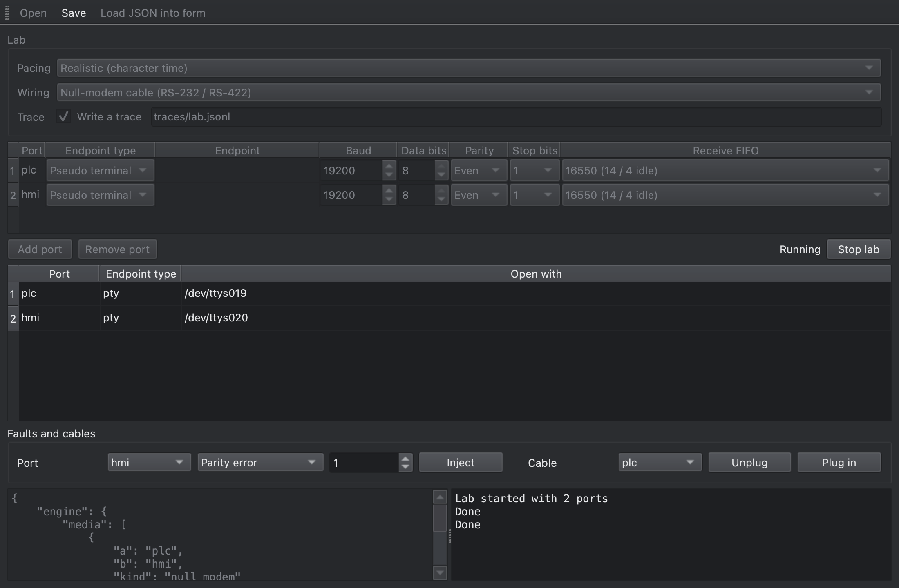Decrease baud rate for hmi row
The image size is (899, 588).
(x=389, y=199)
